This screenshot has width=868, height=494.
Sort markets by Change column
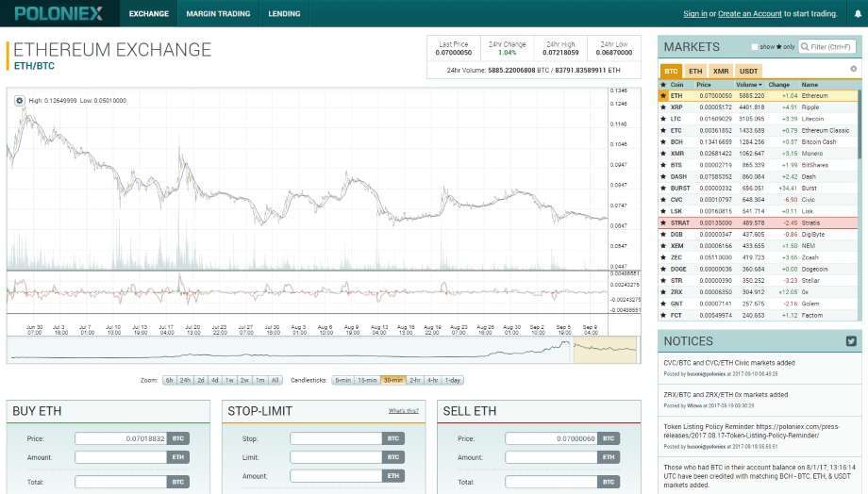point(779,85)
